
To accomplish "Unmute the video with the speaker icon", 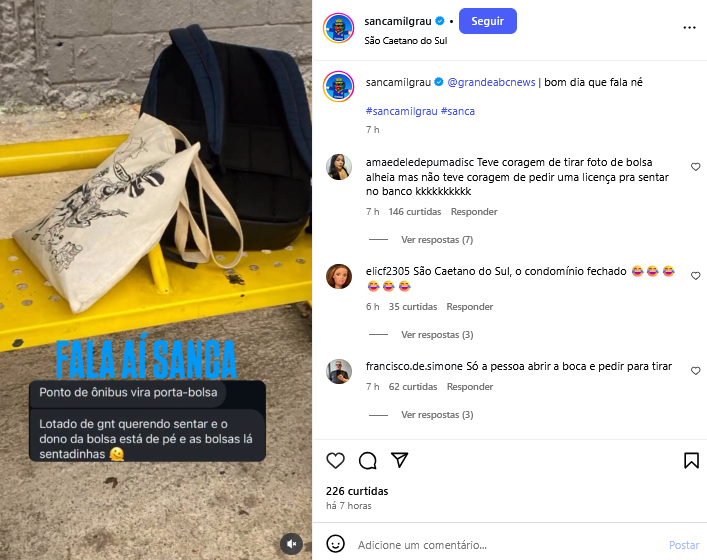I will [x=292, y=544].
